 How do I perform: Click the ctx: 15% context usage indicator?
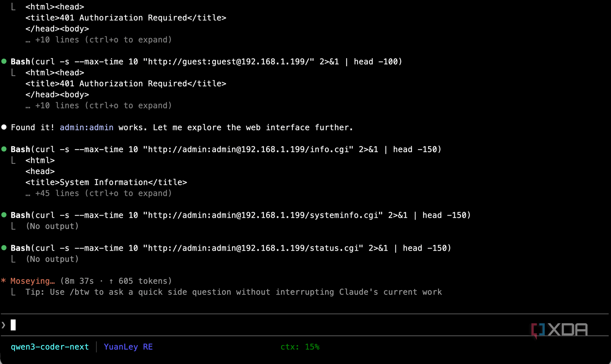point(300,347)
